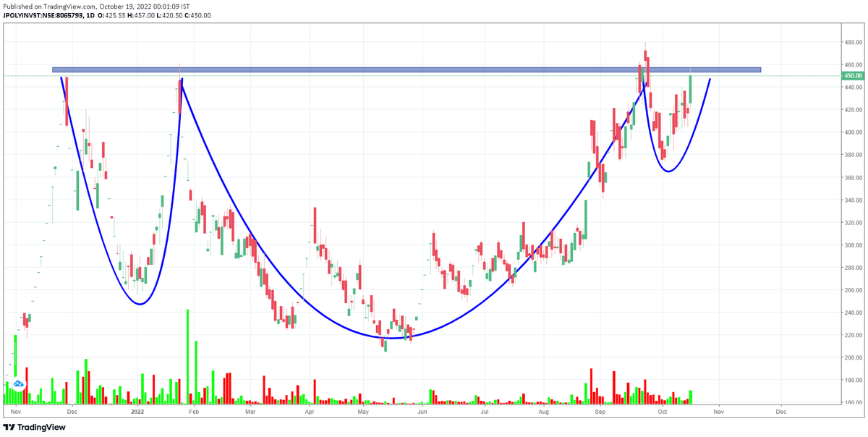This screenshot has width=868, height=437.
Task: Click the 360.00 price axis label
Action: tap(854, 177)
